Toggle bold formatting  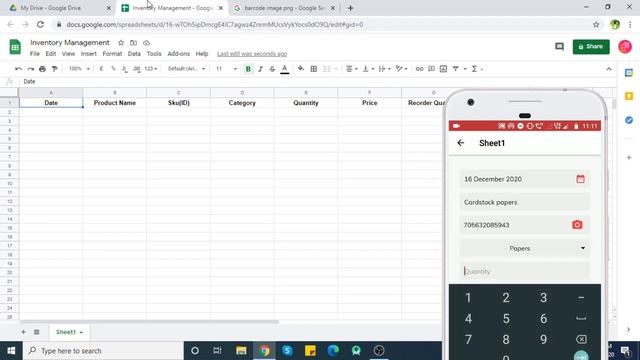click(x=248, y=69)
